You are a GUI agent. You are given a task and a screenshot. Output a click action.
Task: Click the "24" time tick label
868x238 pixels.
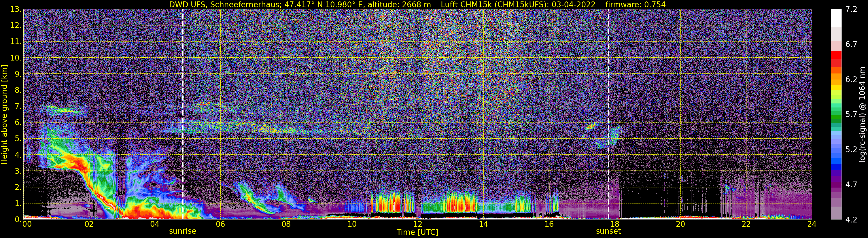point(812,224)
